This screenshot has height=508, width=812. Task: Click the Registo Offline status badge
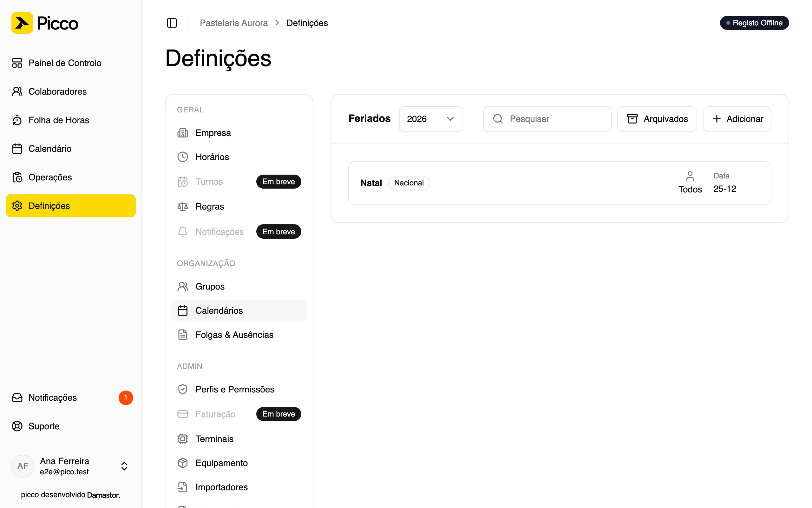pos(754,23)
